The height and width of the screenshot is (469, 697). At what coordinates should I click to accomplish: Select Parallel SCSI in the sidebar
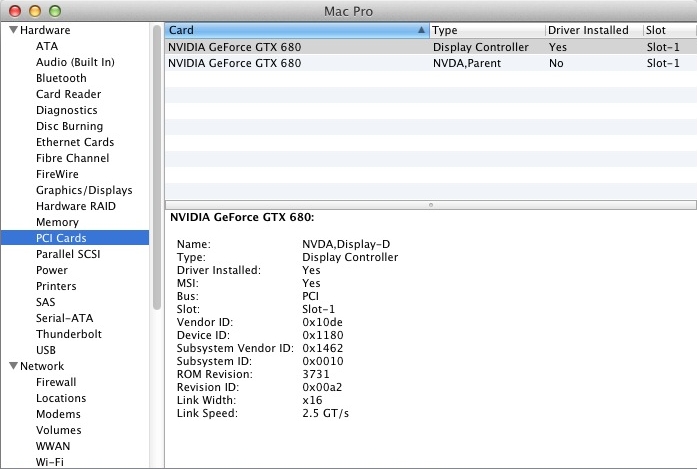68,254
